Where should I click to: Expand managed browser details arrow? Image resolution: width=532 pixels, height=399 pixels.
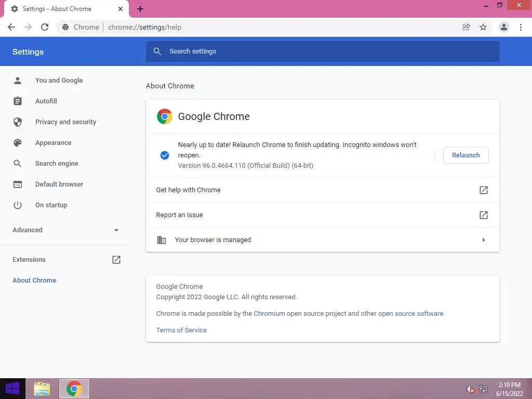tap(484, 240)
